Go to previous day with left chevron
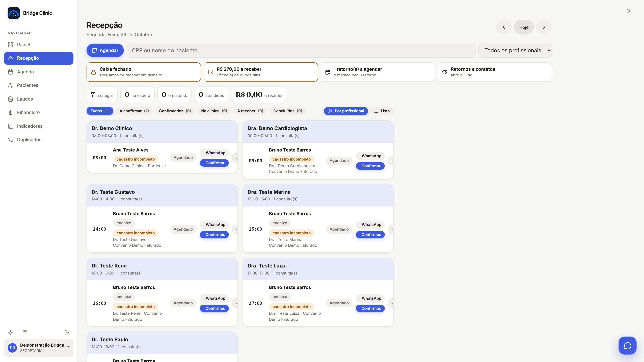The width and height of the screenshot is (644, 362). coord(504,27)
